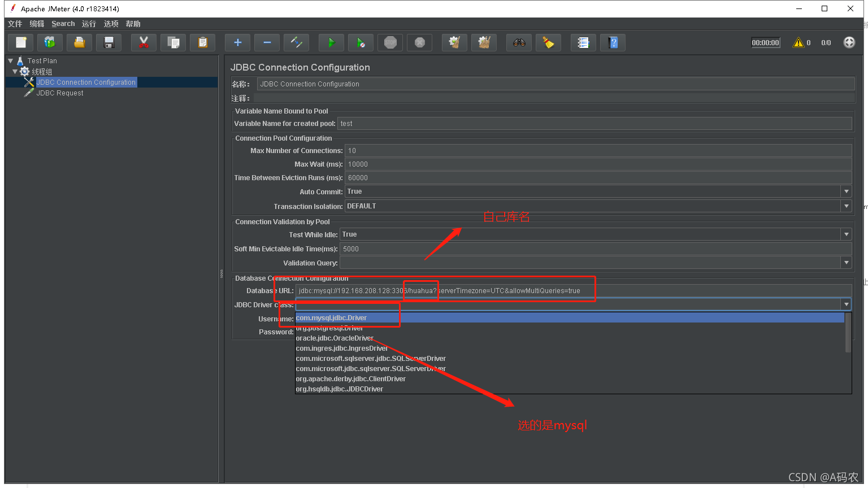
Task: Click the Shutdown test icon
Action: [420, 42]
